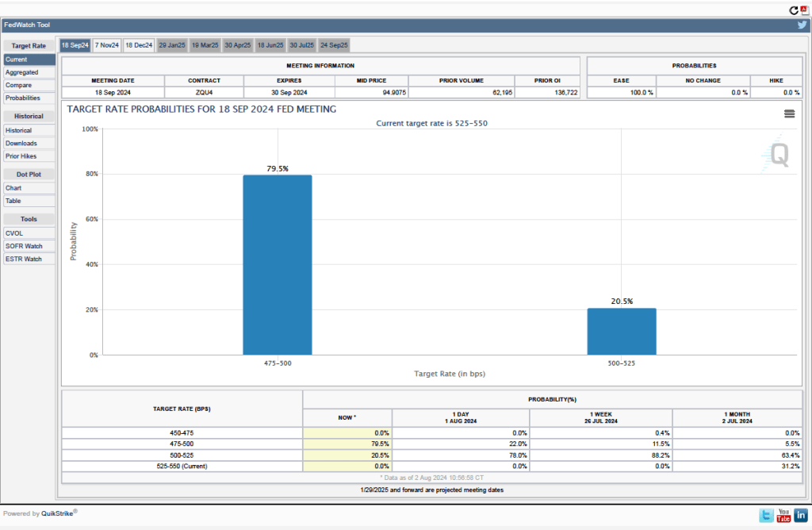This screenshot has width=812, height=530.
Task: Click the Twitter bird icon in header
Action: pyautogui.click(x=802, y=25)
